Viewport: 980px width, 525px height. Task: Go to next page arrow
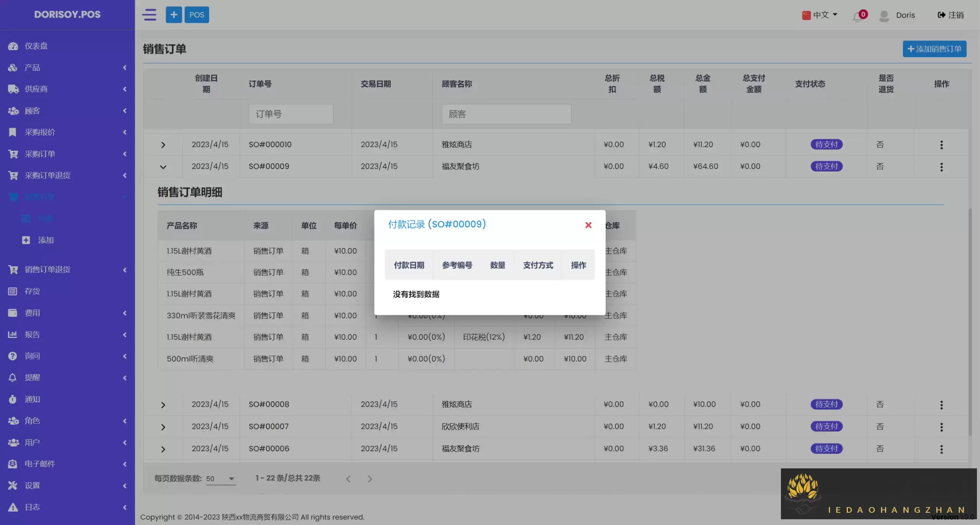[x=370, y=479]
